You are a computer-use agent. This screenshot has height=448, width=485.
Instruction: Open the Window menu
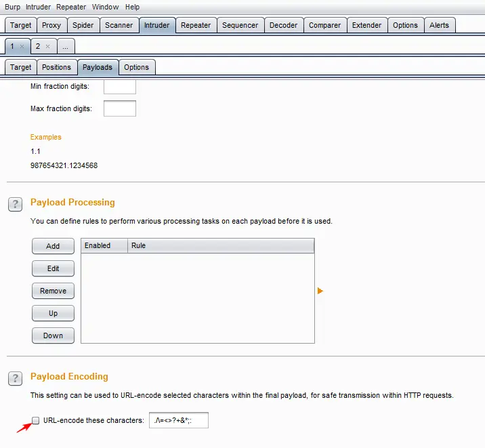[x=105, y=7]
